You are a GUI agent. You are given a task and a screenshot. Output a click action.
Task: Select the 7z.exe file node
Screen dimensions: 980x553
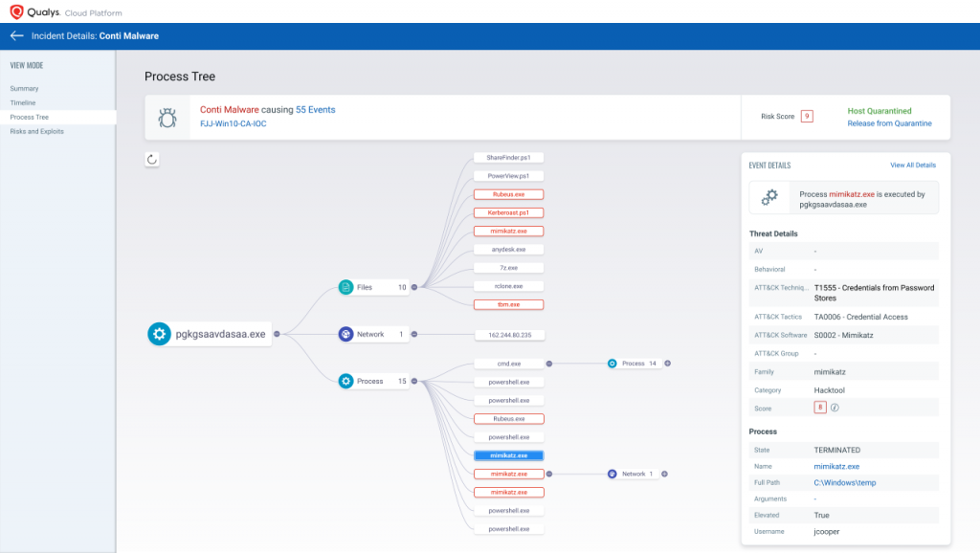pos(509,268)
